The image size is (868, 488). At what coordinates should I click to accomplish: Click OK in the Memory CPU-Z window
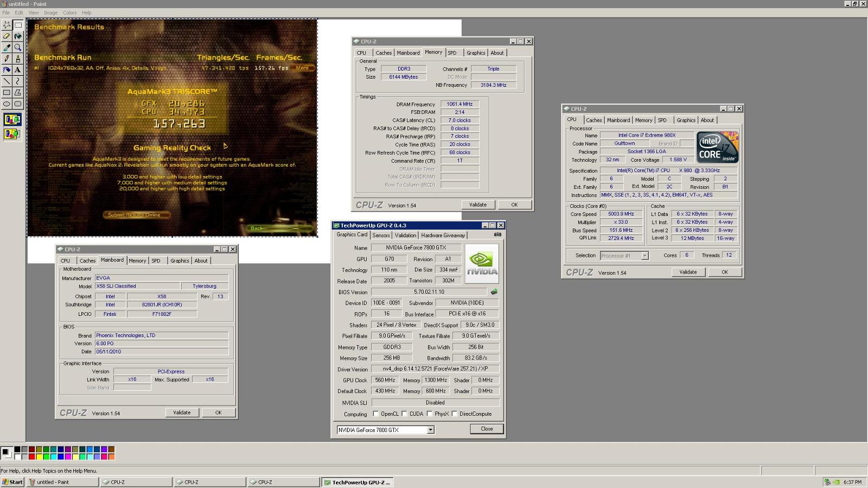pyautogui.click(x=514, y=205)
